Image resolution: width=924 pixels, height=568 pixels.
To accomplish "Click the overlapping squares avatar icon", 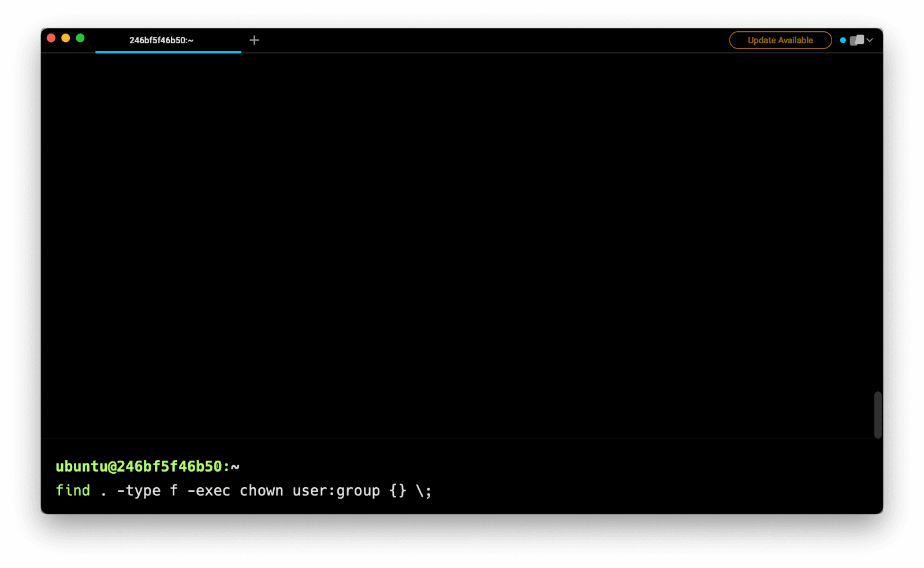I will (x=857, y=40).
